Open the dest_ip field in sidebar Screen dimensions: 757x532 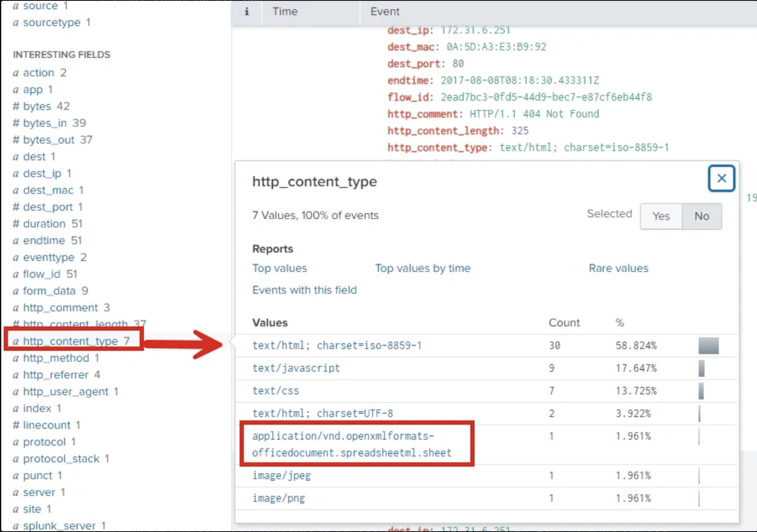[42, 173]
